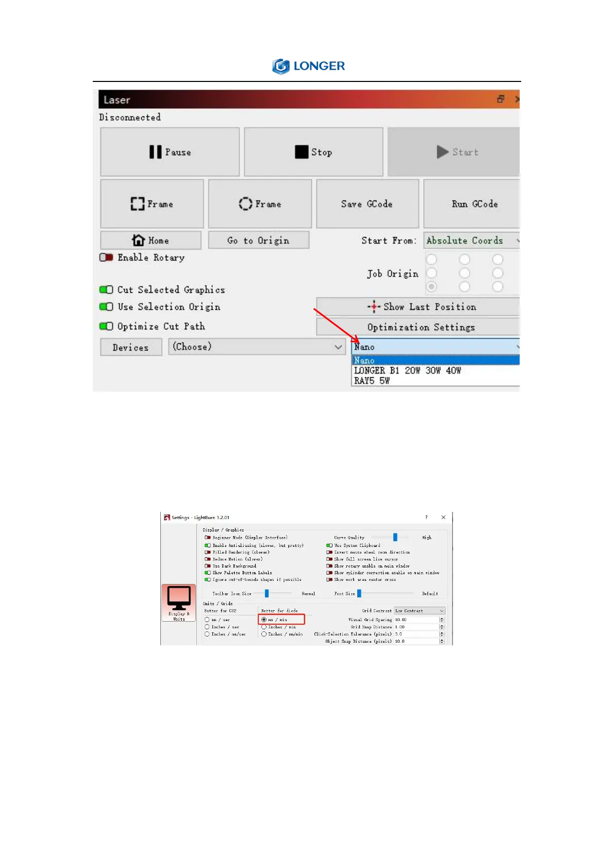This screenshot has height=868, width=614.
Task: Select Inches / mm/sec radio button
Action: [207, 634]
